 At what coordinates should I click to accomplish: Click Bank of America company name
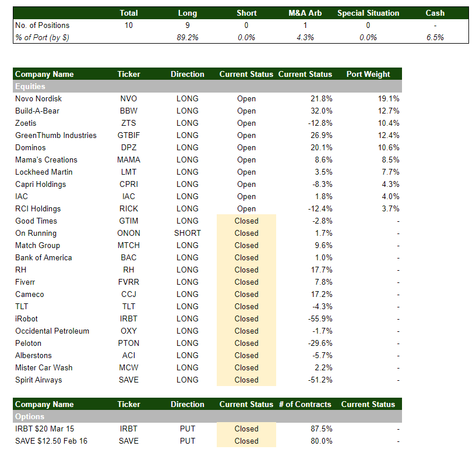pos(44,257)
